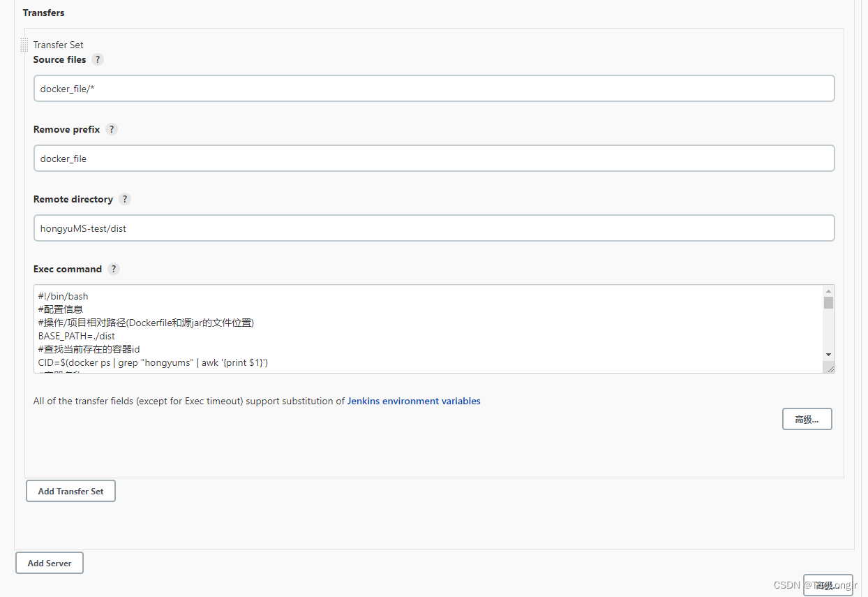
Task: Open help for Exec command
Action: [114, 269]
